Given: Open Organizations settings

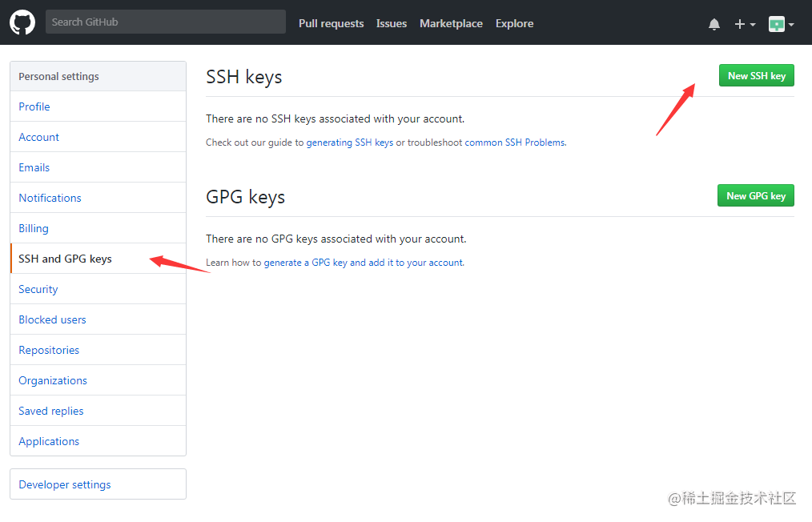Looking at the screenshot, I should pos(98,380).
